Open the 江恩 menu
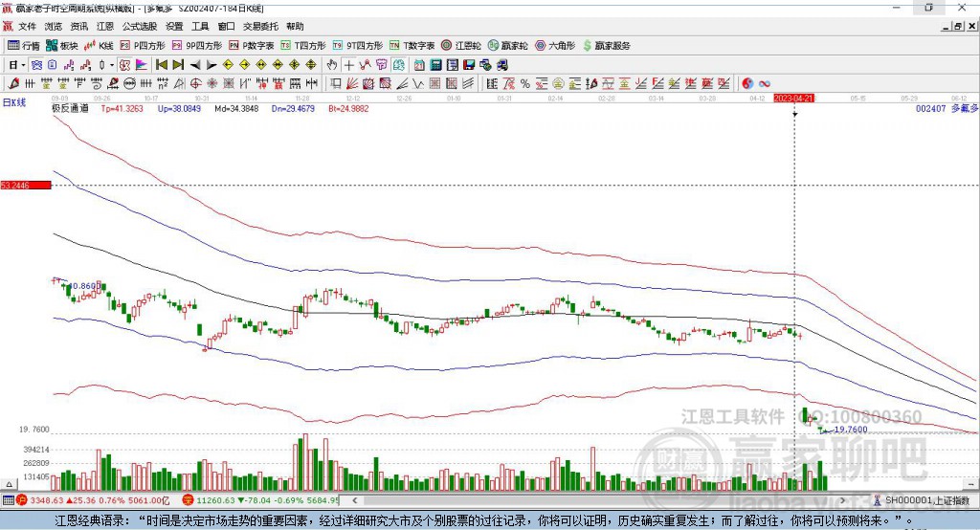The height and width of the screenshot is (530, 980). (x=105, y=26)
